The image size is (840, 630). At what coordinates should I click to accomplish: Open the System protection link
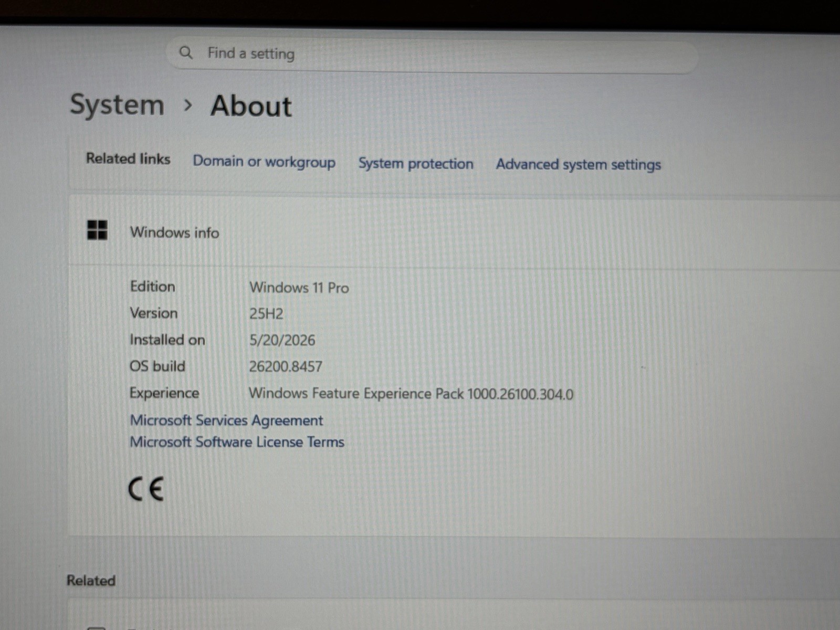[416, 164]
